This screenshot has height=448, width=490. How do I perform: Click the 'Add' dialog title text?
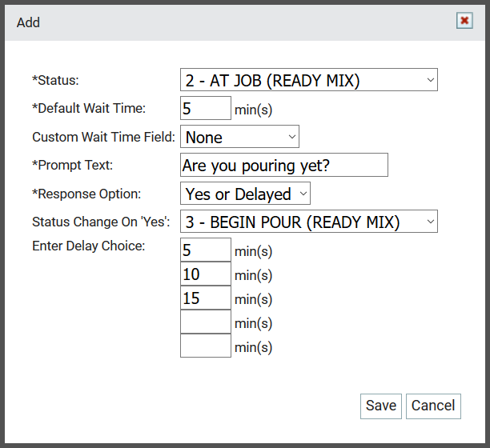click(x=28, y=22)
